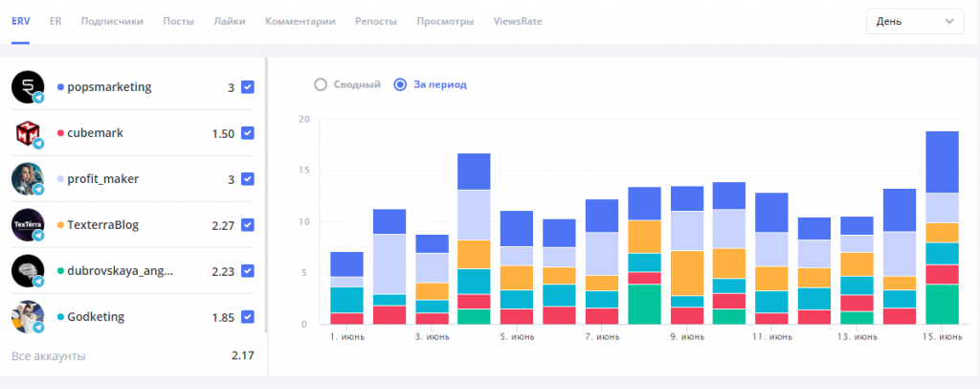
Task: Click the profit_maker profile avatar
Action: (x=28, y=179)
